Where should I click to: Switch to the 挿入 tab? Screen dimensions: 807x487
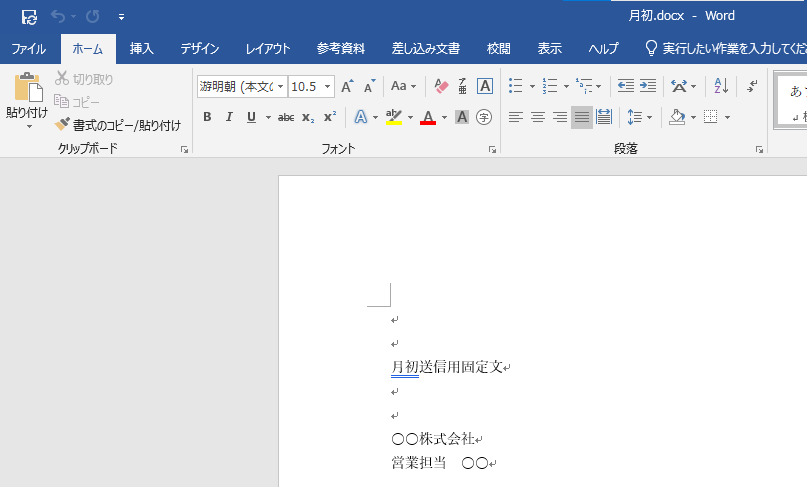tap(142, 48)
